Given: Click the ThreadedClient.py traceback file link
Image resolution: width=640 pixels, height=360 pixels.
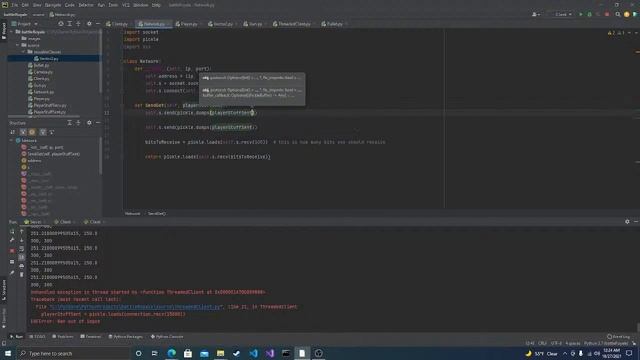Looking at the screenshot, I should pyautogui.click(x=136, y=307).
